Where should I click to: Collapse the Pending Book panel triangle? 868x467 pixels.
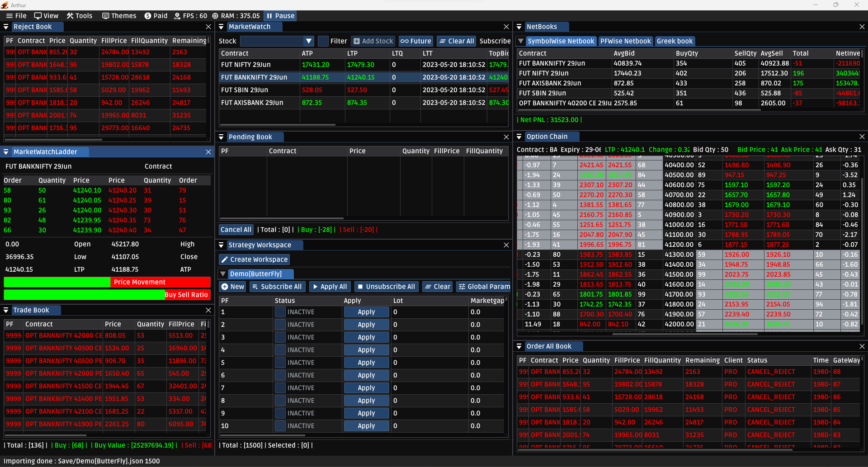221,137
